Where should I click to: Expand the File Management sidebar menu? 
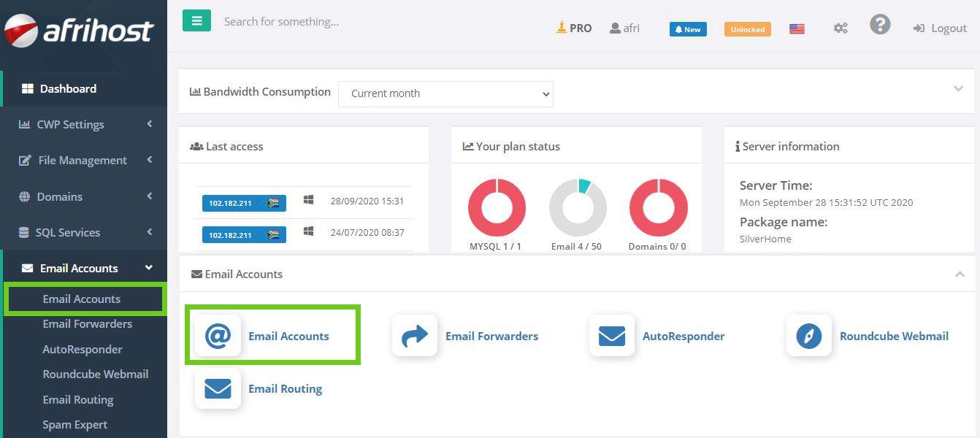click(85, 161)
